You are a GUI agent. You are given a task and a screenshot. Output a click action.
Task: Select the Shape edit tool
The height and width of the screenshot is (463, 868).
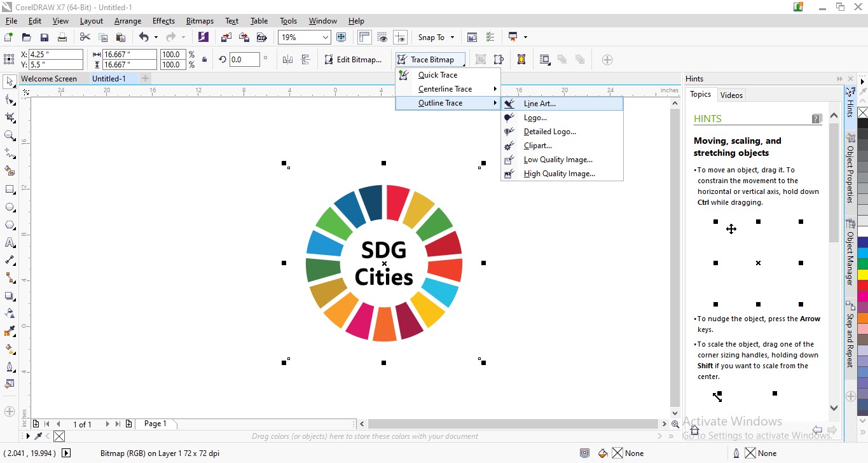(x=10, y=100)
